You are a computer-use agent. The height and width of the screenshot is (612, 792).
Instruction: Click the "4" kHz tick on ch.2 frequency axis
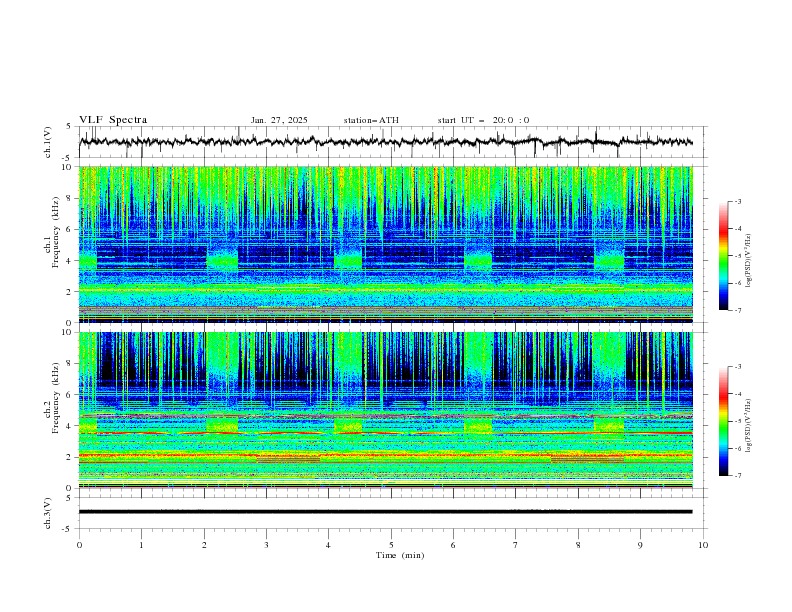coord(72,426)
